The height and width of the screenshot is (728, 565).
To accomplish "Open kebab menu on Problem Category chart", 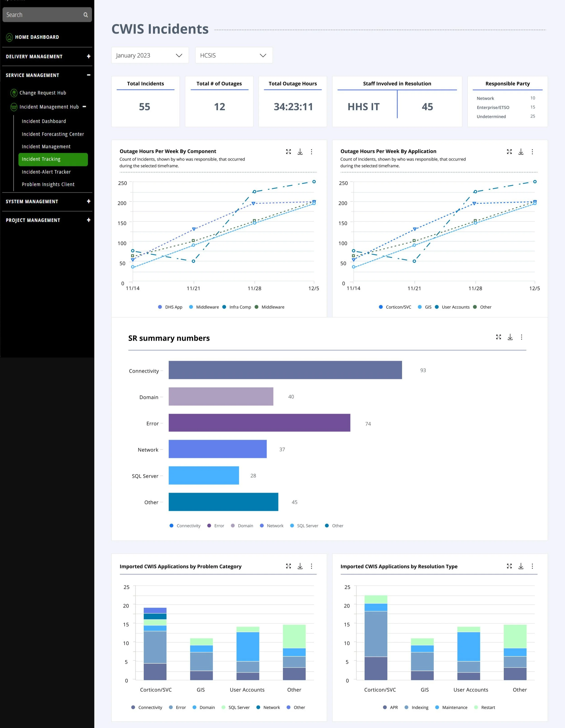I will tap(311, 566).
